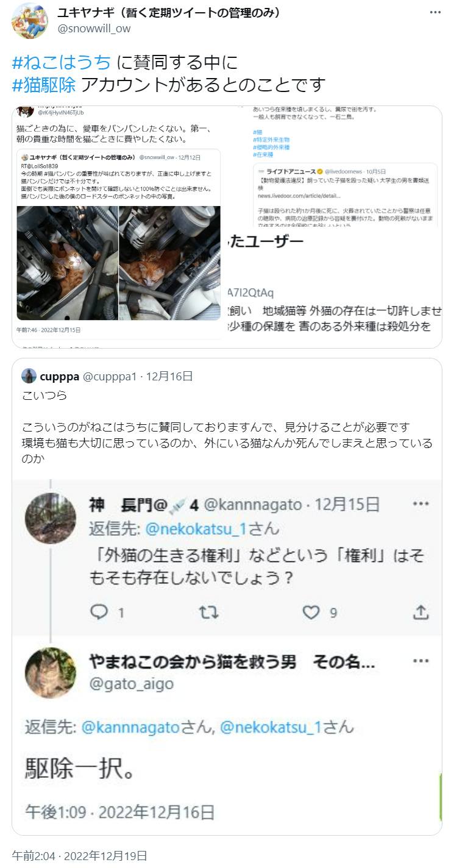Click cupppa's small avatar in quoted tweet

tap(28, 375)
